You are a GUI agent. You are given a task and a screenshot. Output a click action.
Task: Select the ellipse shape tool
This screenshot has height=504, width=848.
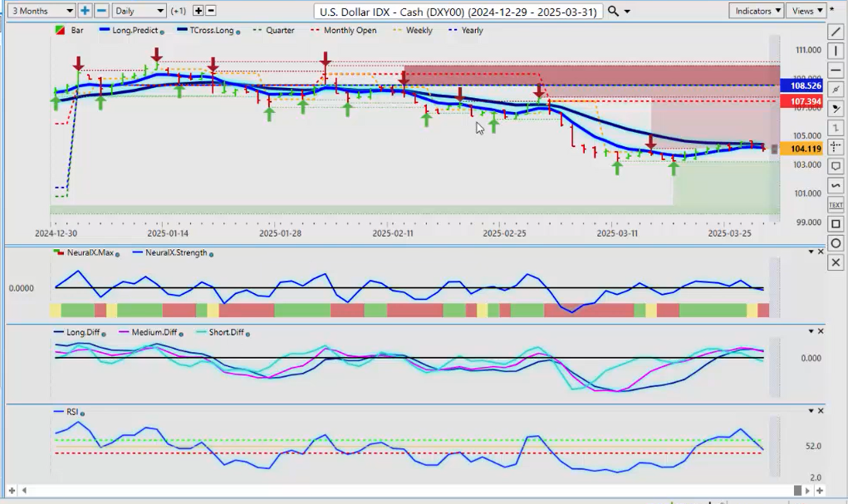836,243
